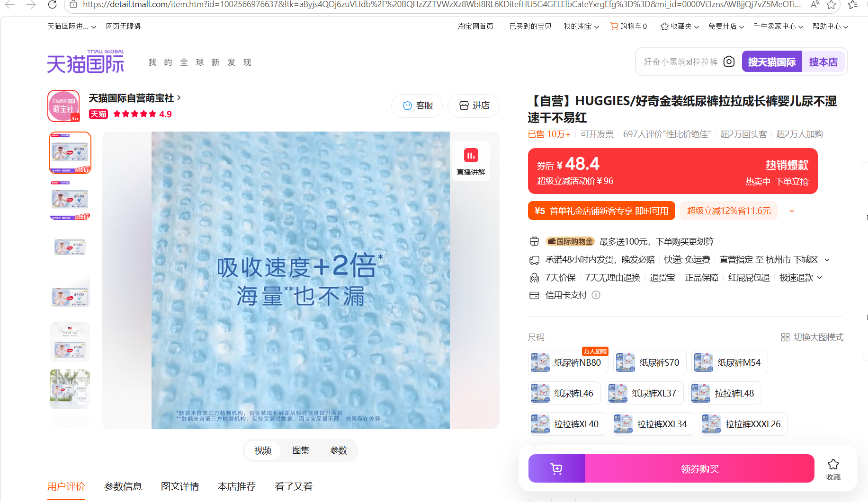Open the 购物车 cart link
Screen dimensions: 868x502
click(x=629, y=26)
